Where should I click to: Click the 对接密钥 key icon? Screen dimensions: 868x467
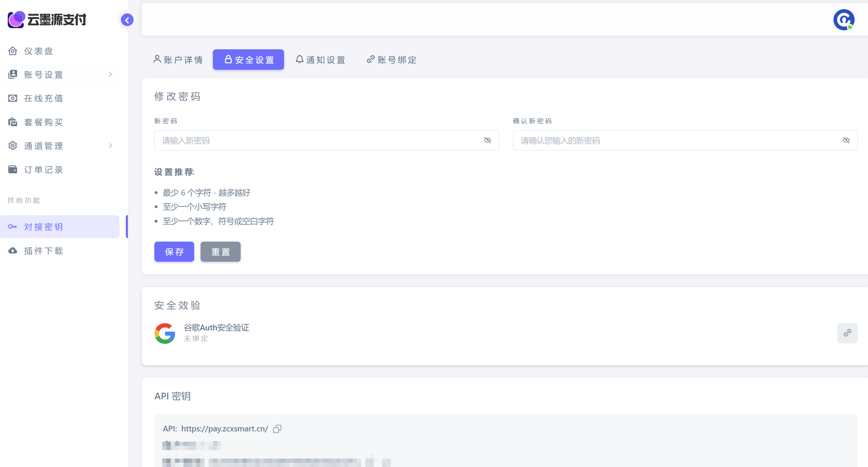point(13,227)
